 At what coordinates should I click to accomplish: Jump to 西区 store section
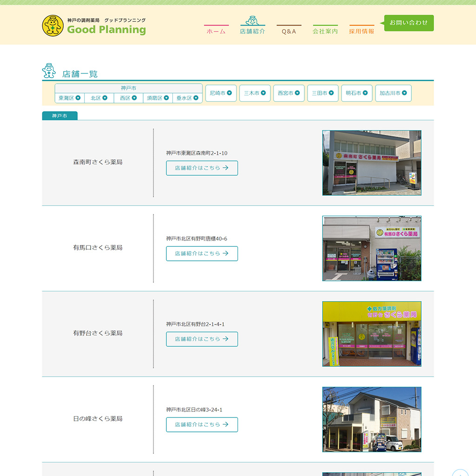(x=128, y=98)
